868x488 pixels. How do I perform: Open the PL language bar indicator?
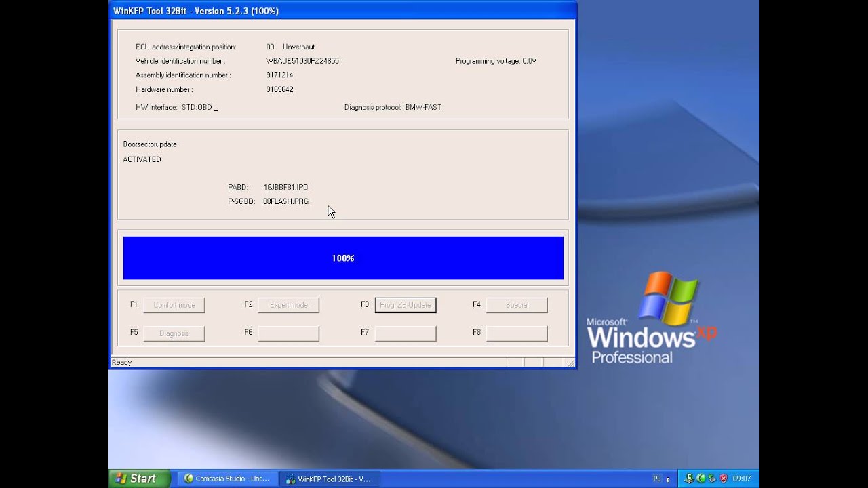[656, 479]
